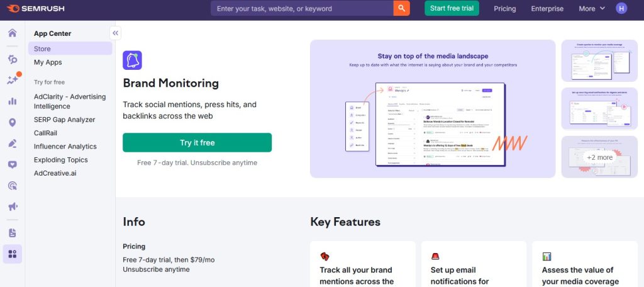Open the AI sparkle sidebar icon with badge
644x287 pixels.
coord(13,80)
